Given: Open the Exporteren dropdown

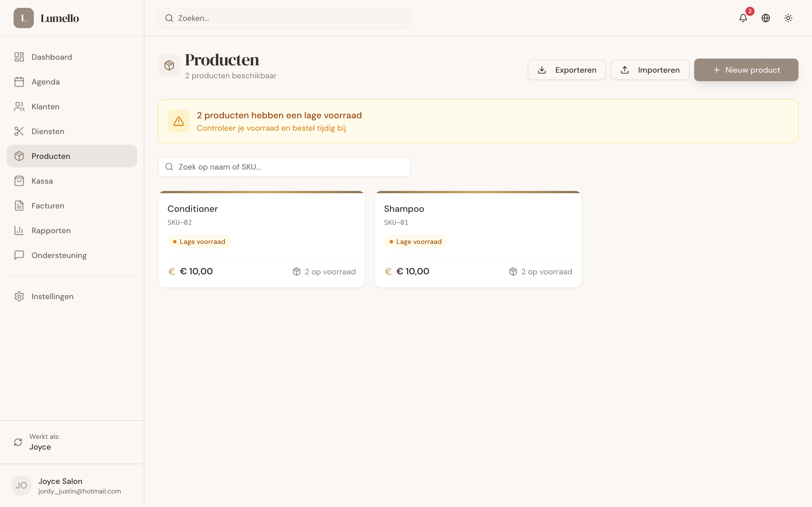Looking at the screenshot, I should (x=567, y=70).
